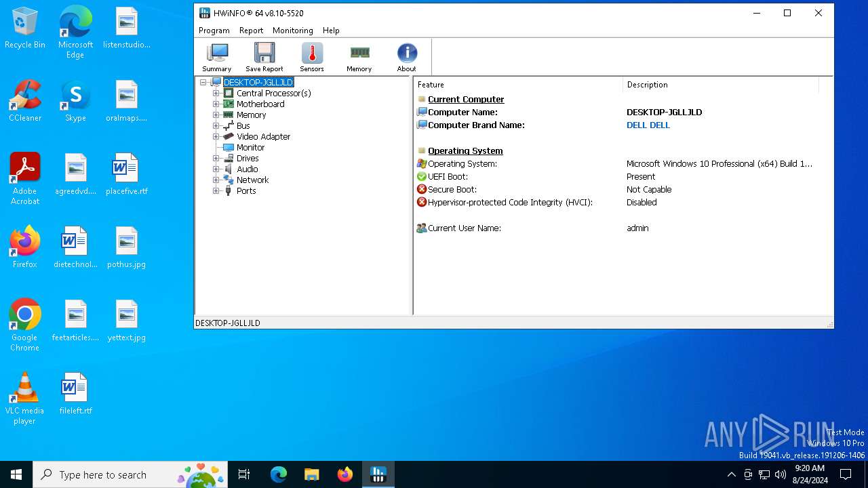Expand the Motherboard tree node
The height and width of the screenshot is (488, 868).
point(216,104)
